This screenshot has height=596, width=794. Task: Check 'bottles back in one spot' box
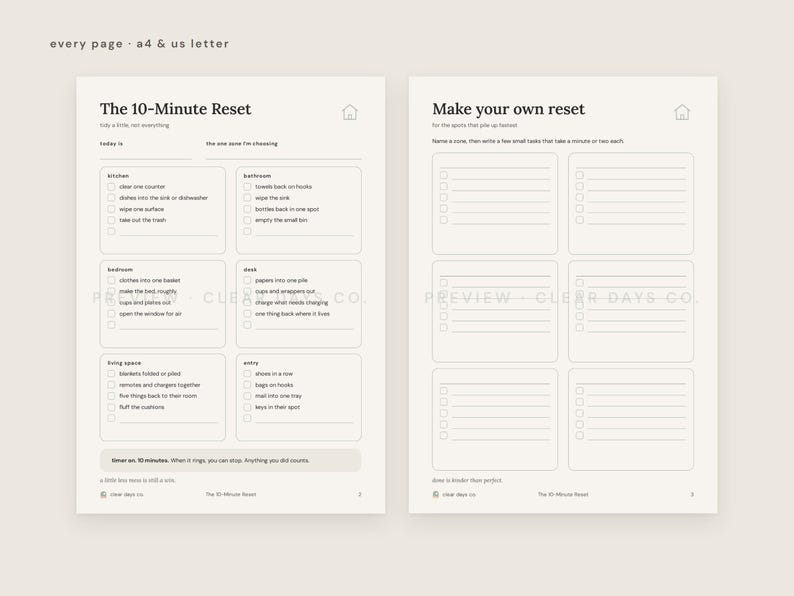(247, 209)
